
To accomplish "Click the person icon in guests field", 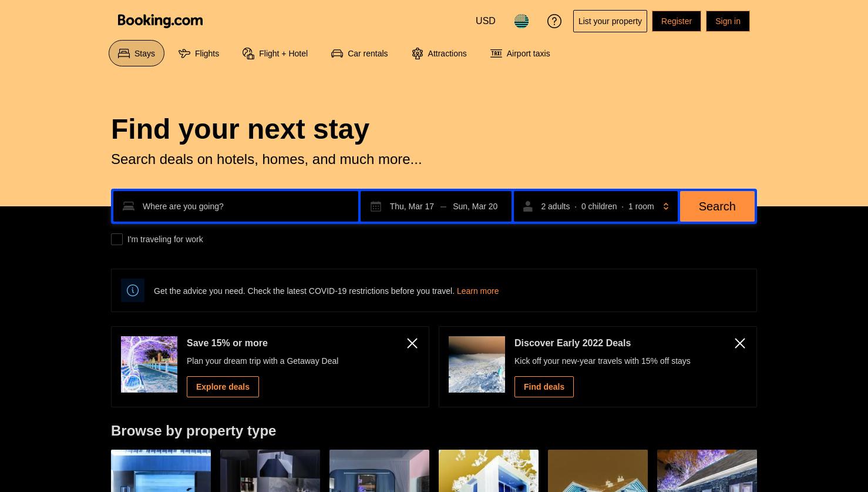I will point(528,206).
